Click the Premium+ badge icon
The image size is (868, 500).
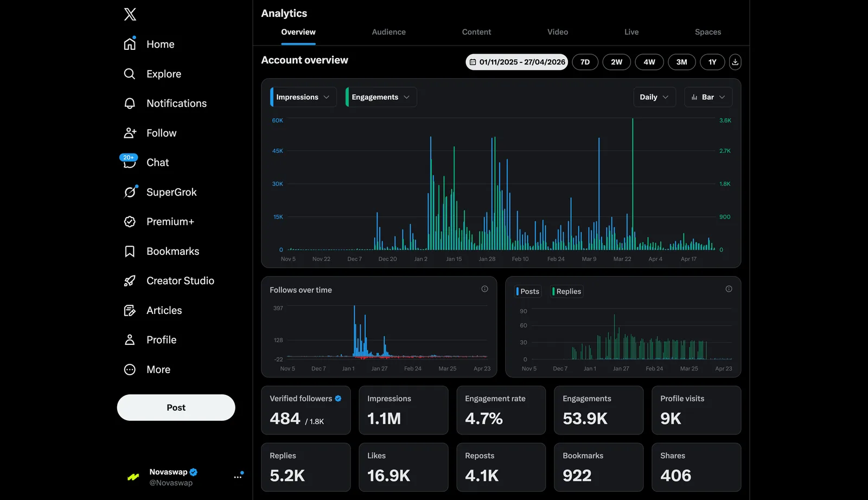[x=130, y=221]
